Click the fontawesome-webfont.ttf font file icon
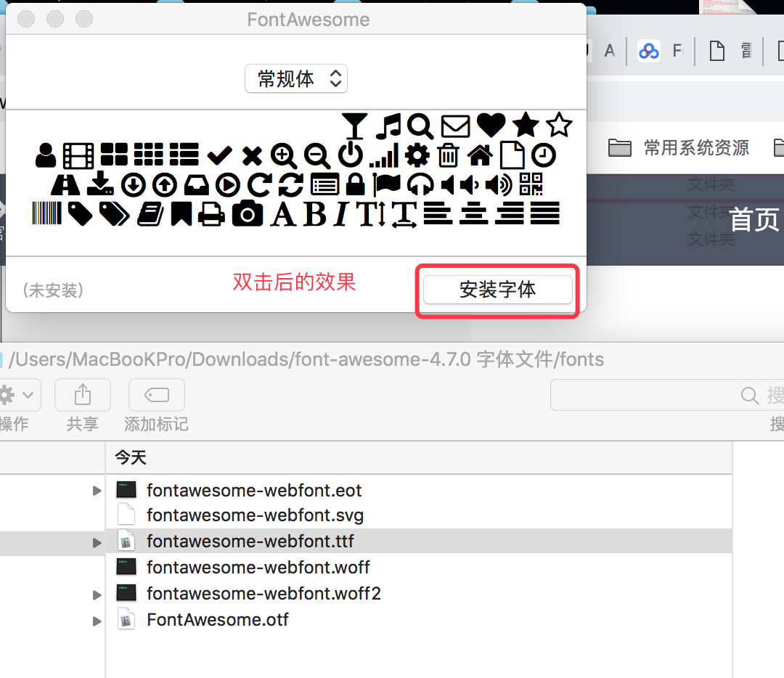The height and width of the screenshot is (678, 784). 126,541
